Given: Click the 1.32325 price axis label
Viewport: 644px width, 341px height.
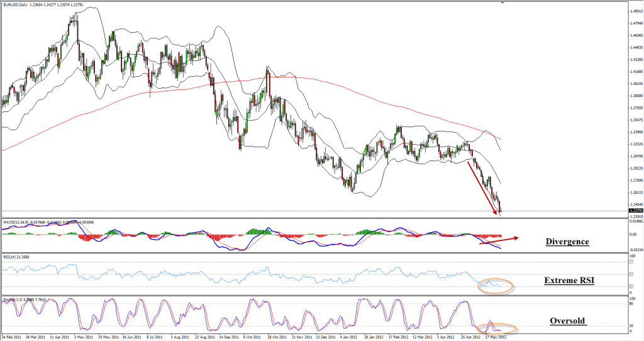Looking at the screenshot, I should pyautogui.click(x=636, y=144).
